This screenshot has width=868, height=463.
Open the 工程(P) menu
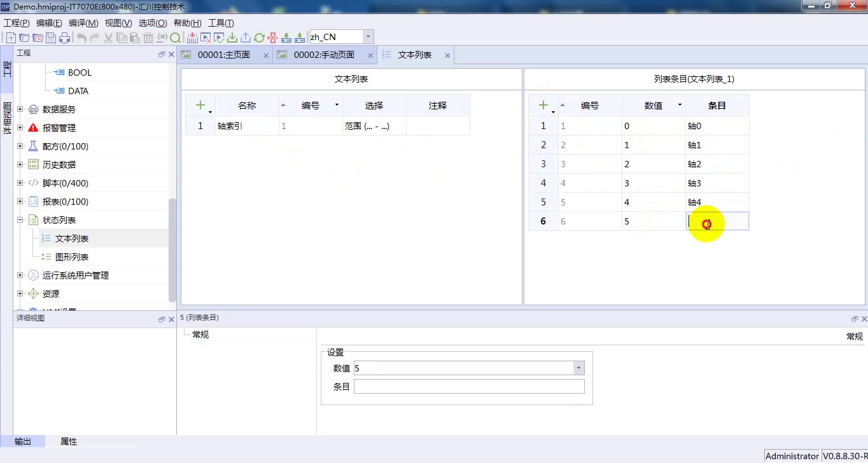coord(17,23)
